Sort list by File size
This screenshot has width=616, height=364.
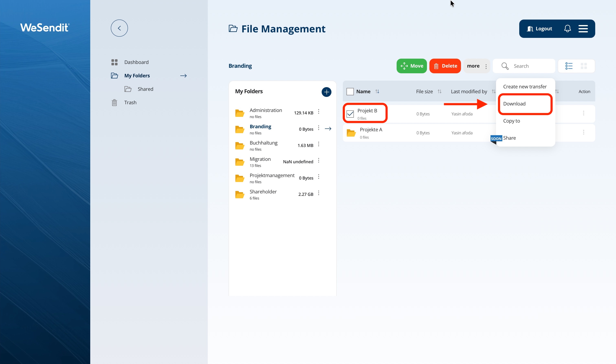[x=439, y=91]
